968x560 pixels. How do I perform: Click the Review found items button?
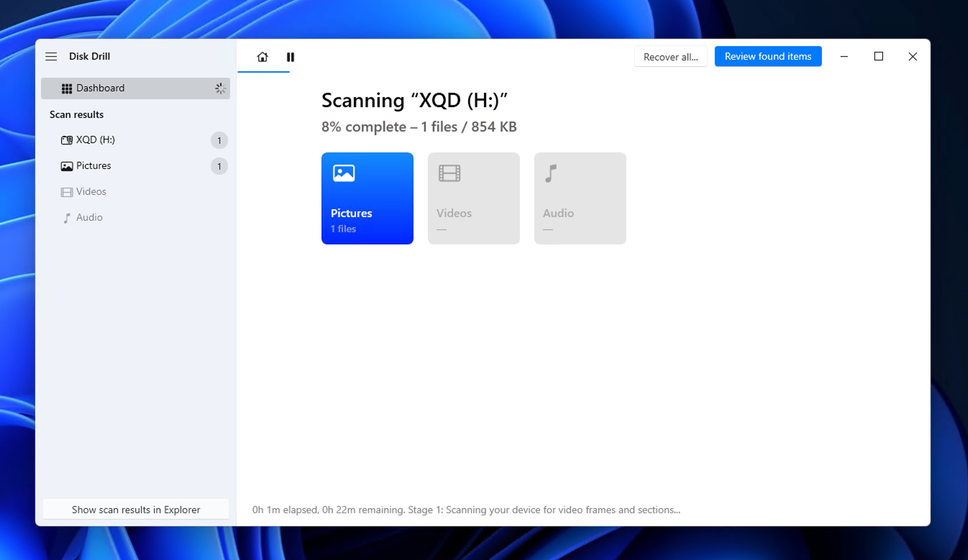pyautogui.click(x=768, y=56)
